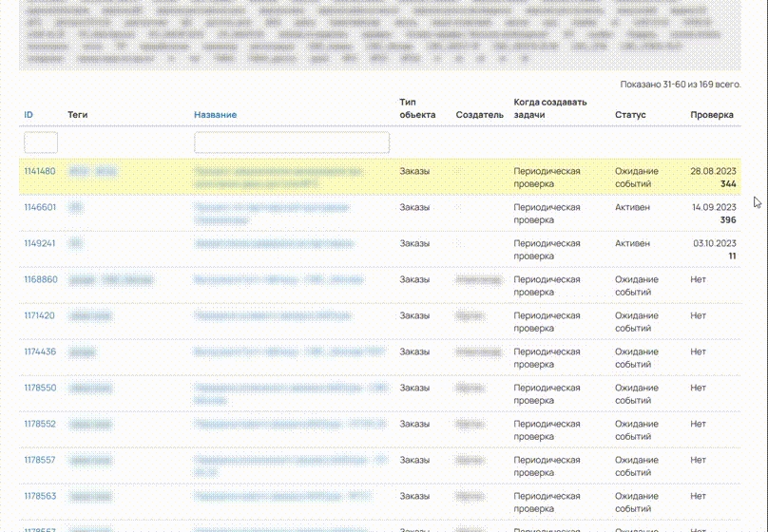The image size is (768, 532).
Task: Click the Активен status in row 1149241
Action: (x=632, y=243)
